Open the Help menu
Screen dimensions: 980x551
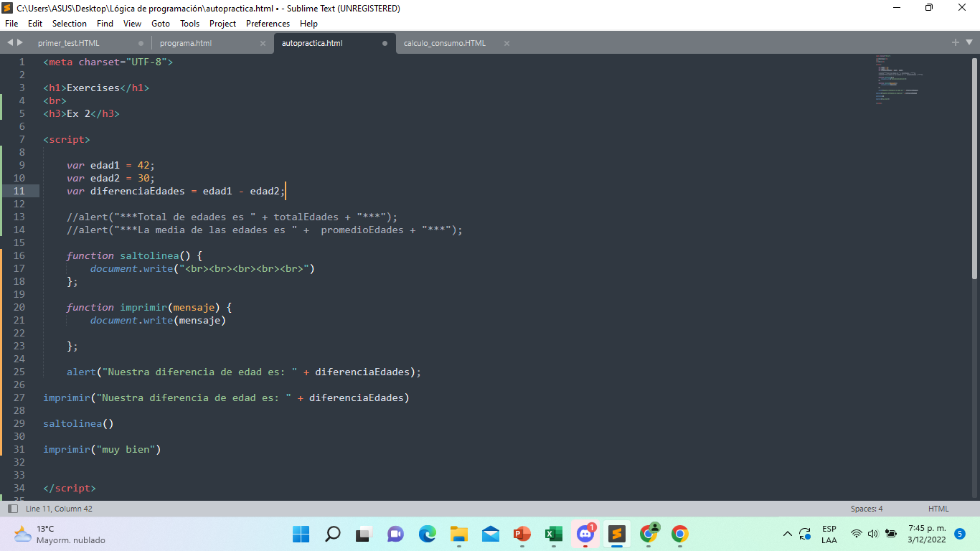308,24
